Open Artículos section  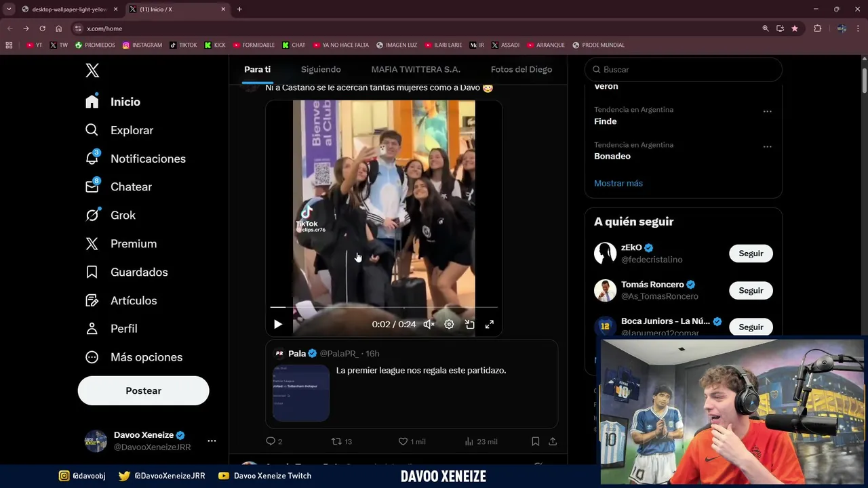coord(121,301)
